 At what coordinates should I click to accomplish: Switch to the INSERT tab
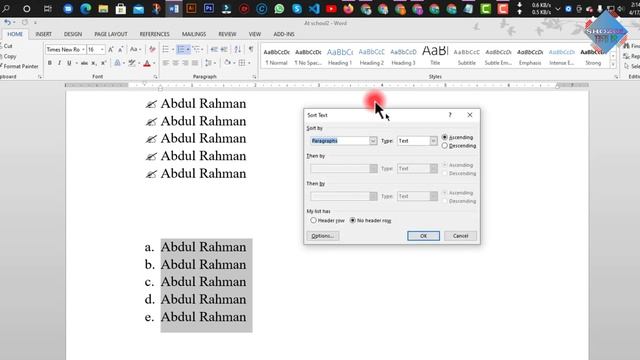[x=43, y=34]
